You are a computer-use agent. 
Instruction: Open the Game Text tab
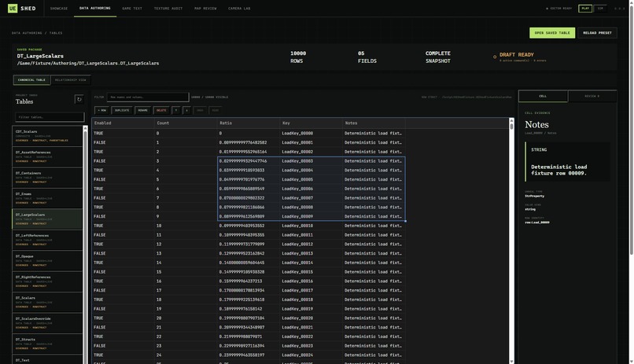point(132,9)
